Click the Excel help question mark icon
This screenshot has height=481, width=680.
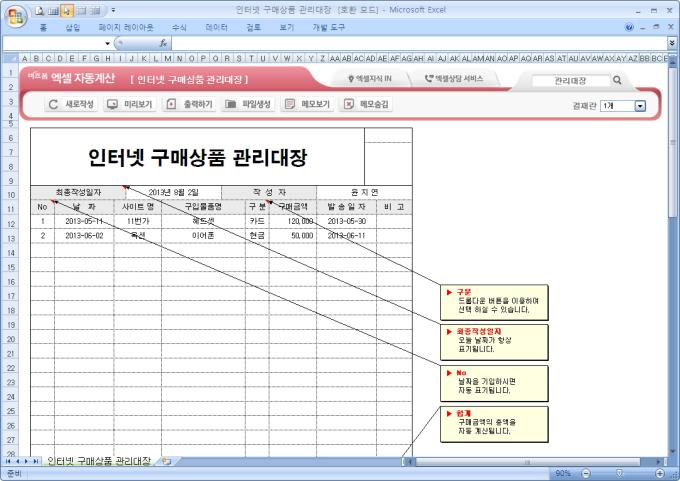629,27
